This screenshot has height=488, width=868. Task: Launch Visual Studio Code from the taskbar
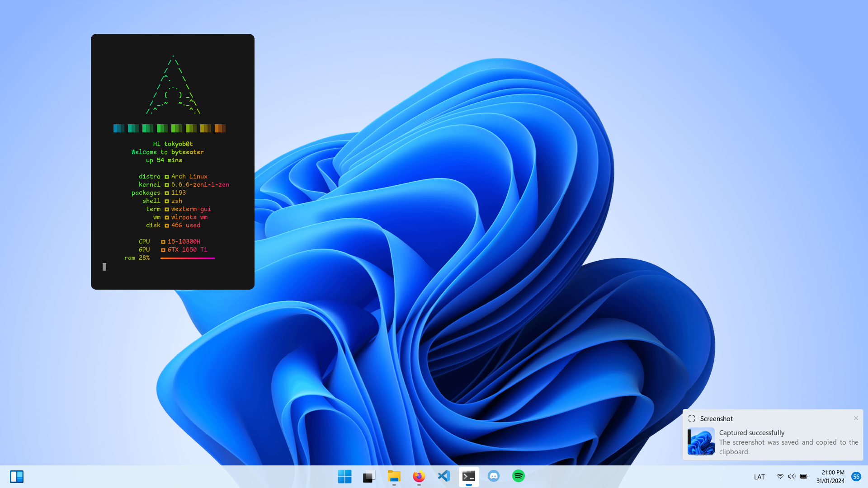click(444, 476)
